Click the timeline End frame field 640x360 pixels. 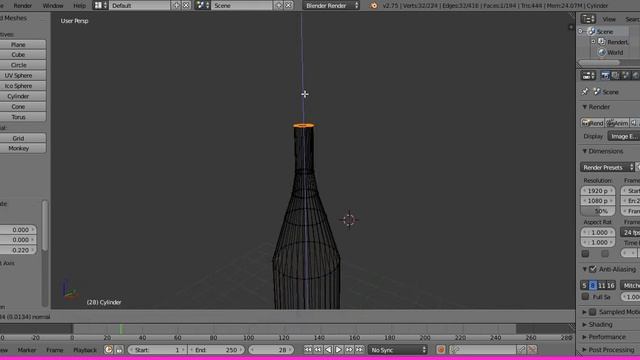click(216, 350)
